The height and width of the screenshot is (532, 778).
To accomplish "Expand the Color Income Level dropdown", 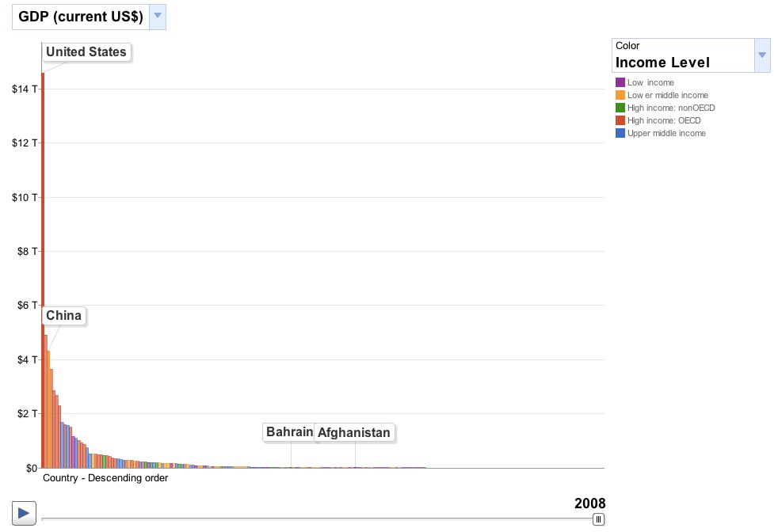I will (762, 55).
